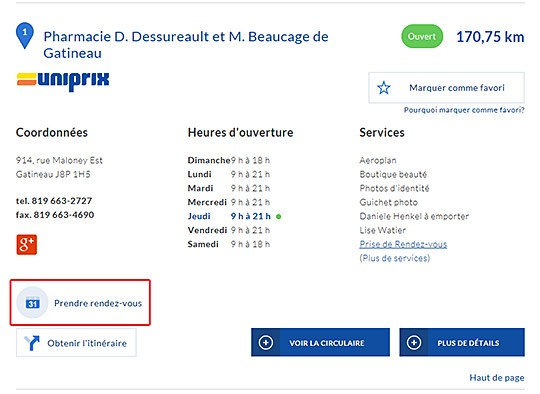This screenshot has width=540, height=394.
Task: Click the 170,75 km distance text
Action: 490,37
